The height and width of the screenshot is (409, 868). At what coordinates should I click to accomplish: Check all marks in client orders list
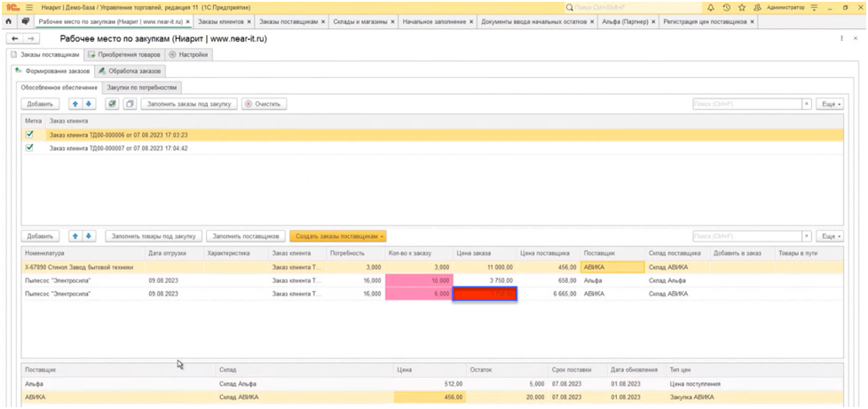113,104
